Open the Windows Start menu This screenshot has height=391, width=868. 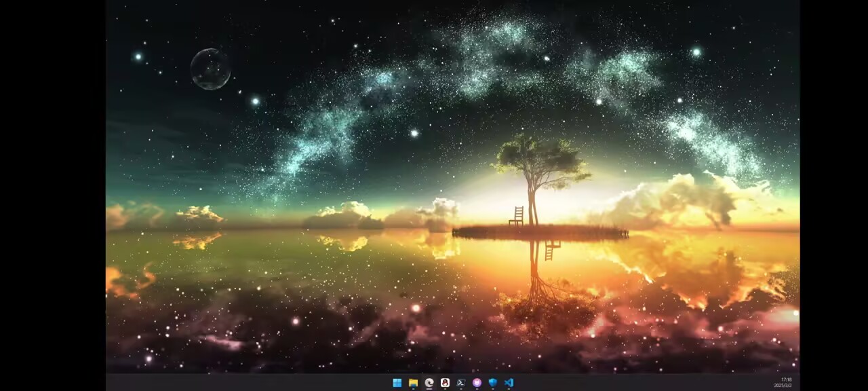(397, 383)
